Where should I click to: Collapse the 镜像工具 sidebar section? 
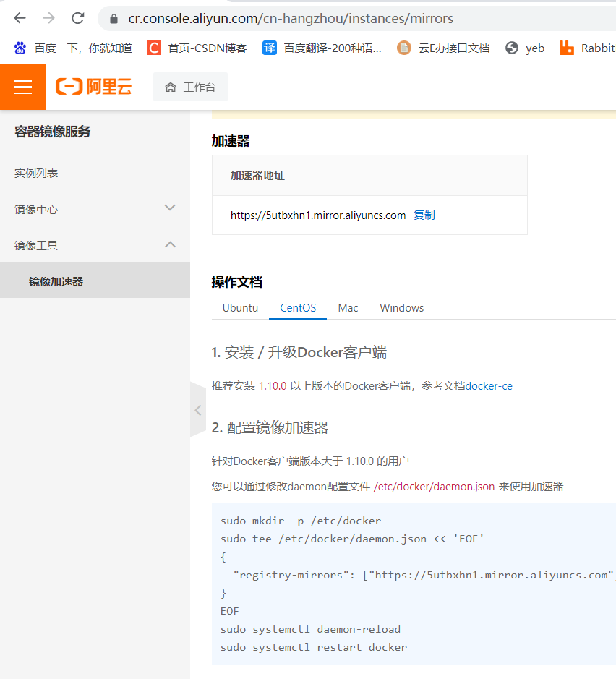95,245
